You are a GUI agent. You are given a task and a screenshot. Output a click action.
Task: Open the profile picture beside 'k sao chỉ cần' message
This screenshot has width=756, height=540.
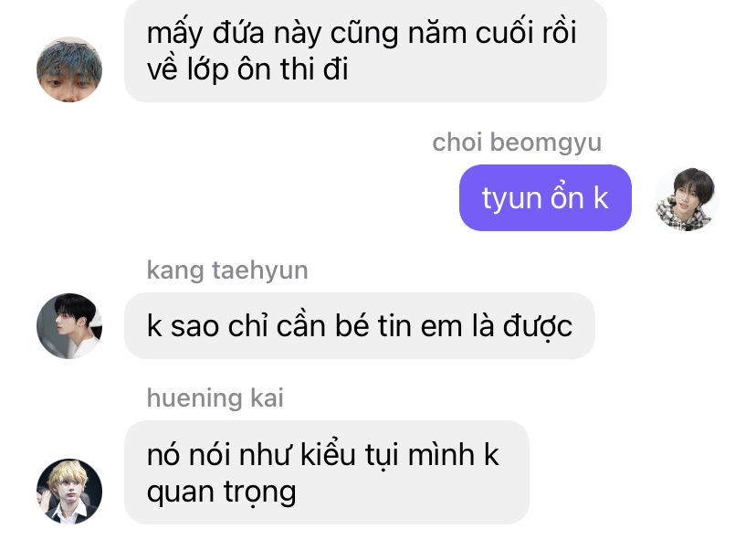point(69,326)
